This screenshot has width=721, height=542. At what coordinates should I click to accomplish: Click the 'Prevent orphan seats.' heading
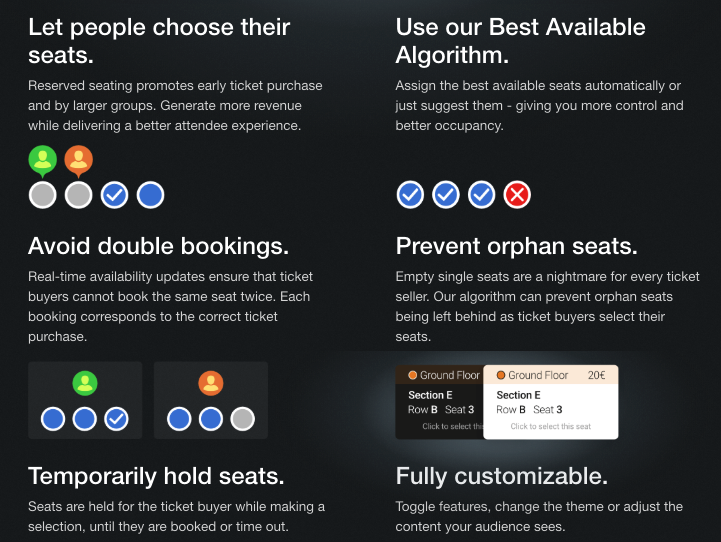click(x=516, y=246)
